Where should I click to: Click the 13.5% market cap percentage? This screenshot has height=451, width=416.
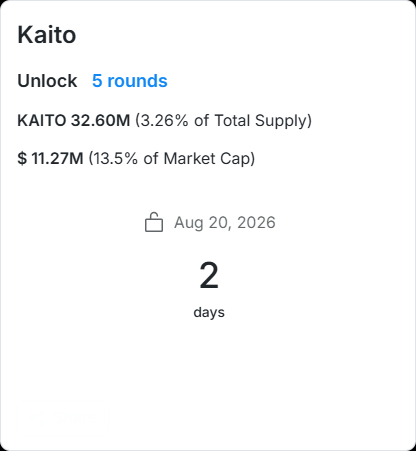pyautogui.click(x=116, y=158)
